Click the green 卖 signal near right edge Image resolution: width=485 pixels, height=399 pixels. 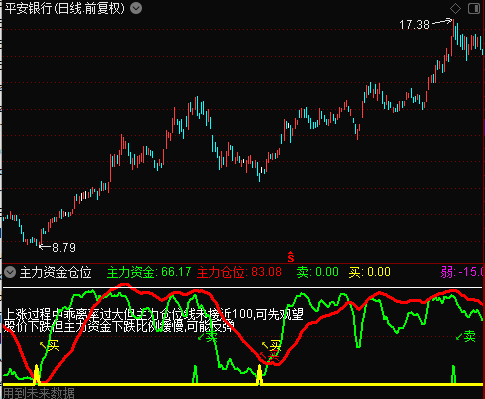[469, 336]
